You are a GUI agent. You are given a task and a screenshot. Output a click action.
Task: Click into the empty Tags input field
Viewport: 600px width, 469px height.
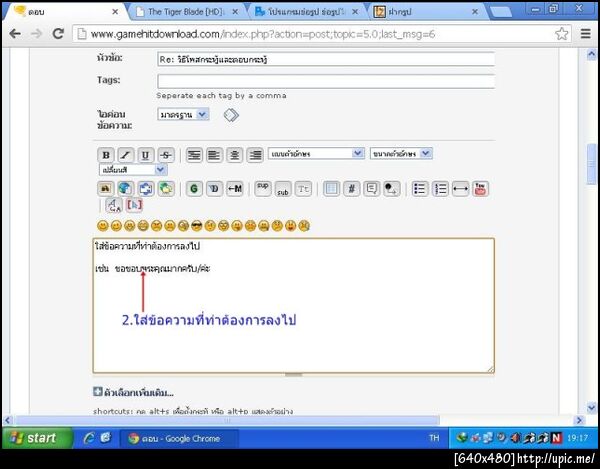click(326, 81)
